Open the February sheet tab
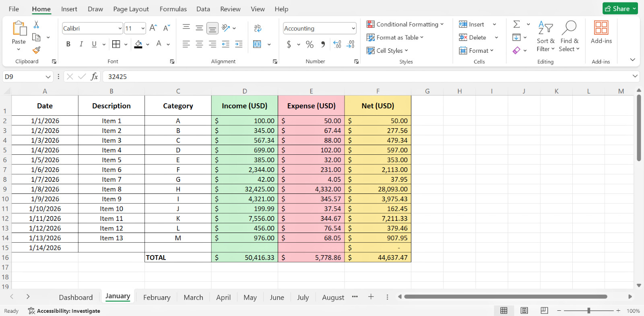The image size is (644, 316). click(x=157, y=297)
